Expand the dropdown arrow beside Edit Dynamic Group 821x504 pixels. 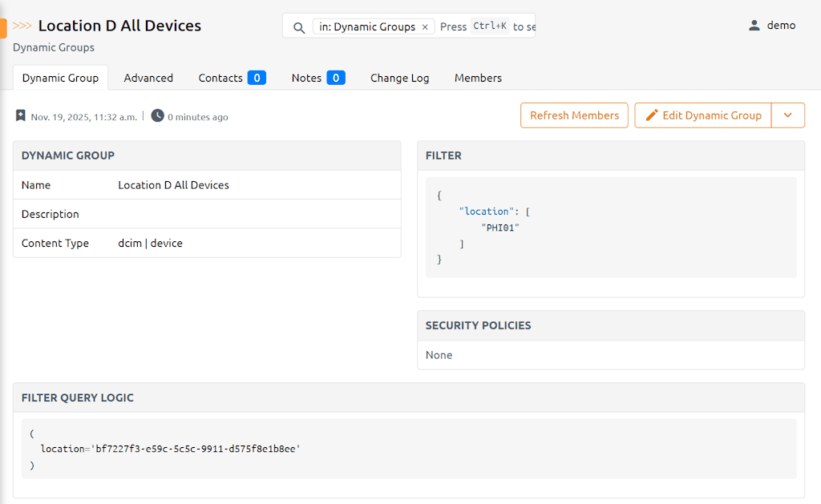coord(787,115)
